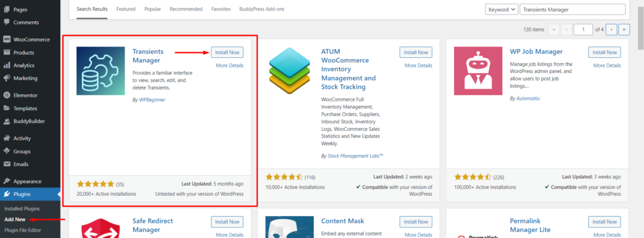Image resolution: width=644 pixels, height=238 pixels.
Task: Open Transients Manager plugin title link
Action: tap(148, 56)
